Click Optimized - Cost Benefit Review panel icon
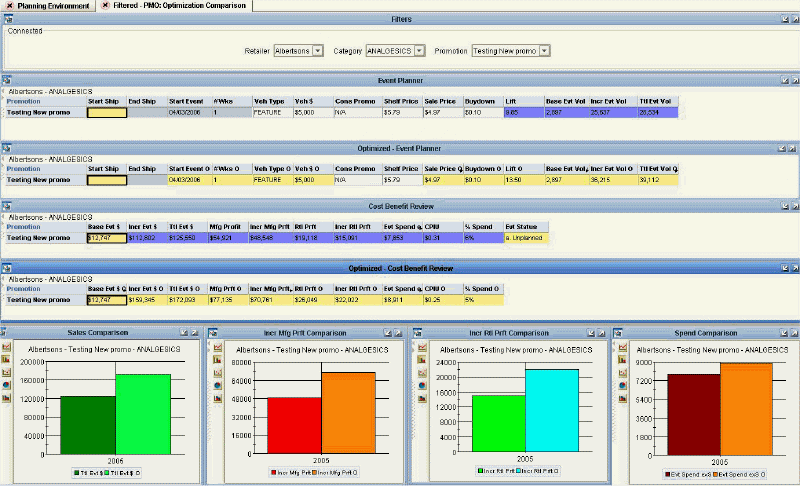This screenshot has height=486, width=800. (x=7, y=268)
